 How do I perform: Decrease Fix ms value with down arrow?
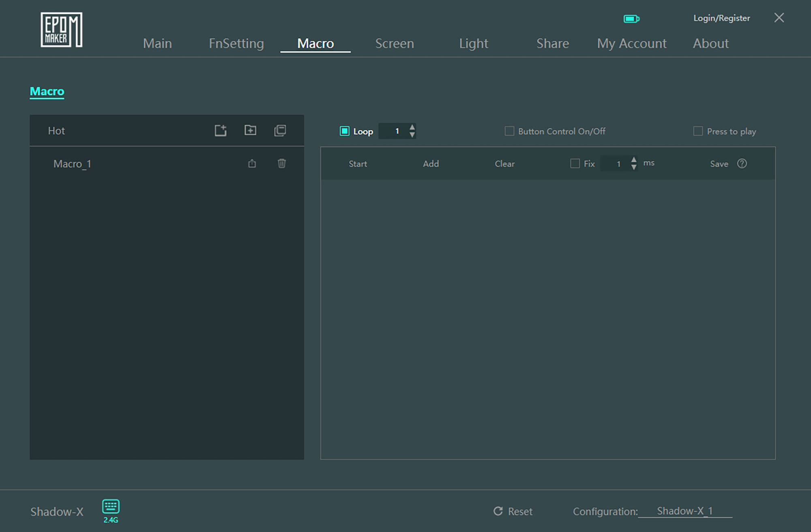pyautogui.click(x=634, y=167)
